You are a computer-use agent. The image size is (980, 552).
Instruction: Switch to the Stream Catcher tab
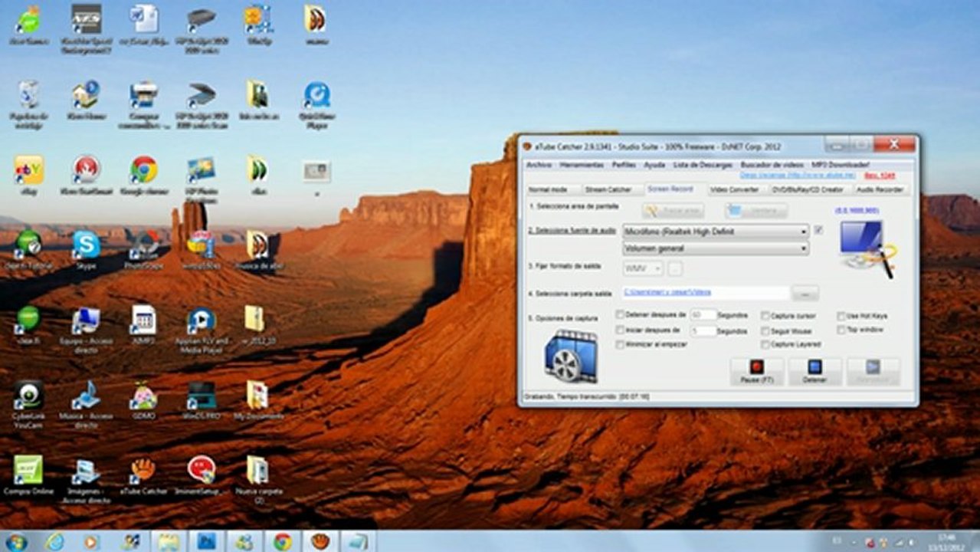pyautogui.click(x=608, y=189)
